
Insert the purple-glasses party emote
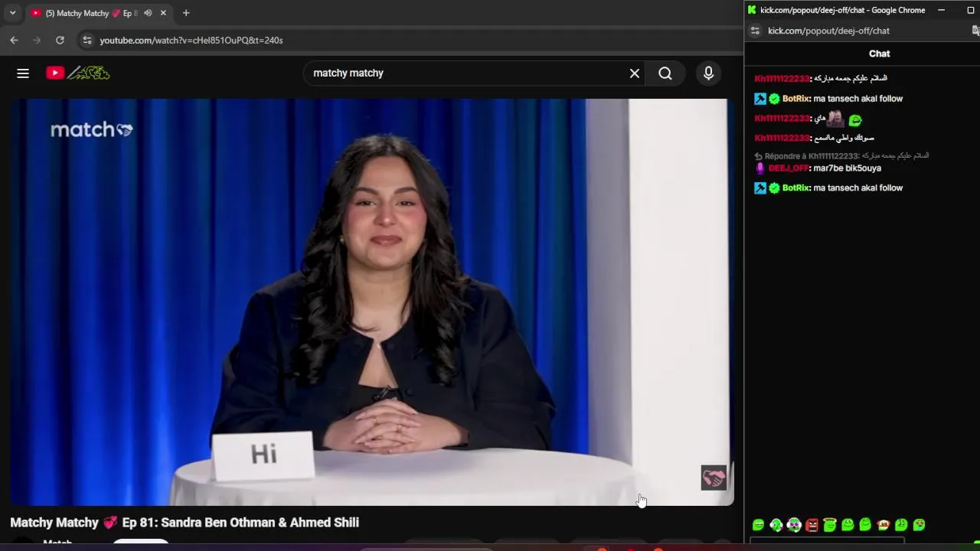(794, 525)
